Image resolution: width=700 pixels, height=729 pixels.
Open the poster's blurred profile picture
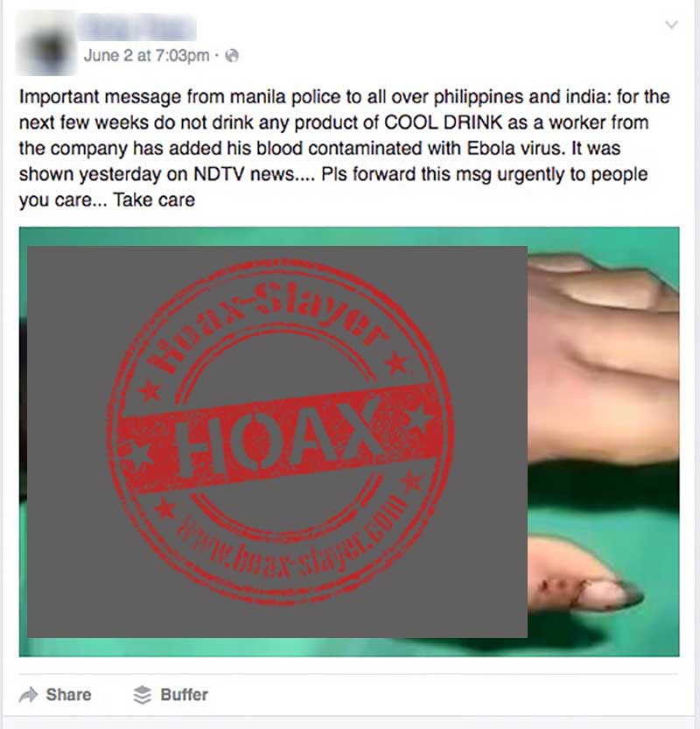pos(46,43)
